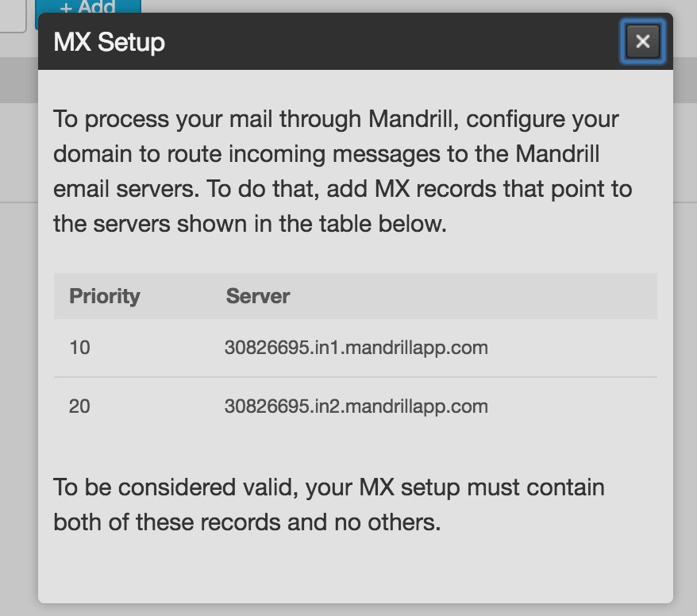Viewport: 697px width, 616px height.
Task: Click the Server column header
Action: (258, 296)
